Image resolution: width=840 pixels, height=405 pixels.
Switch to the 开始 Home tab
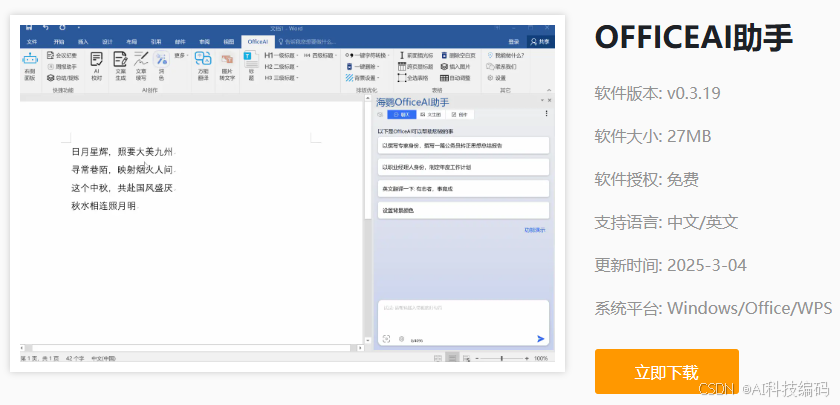59,41
